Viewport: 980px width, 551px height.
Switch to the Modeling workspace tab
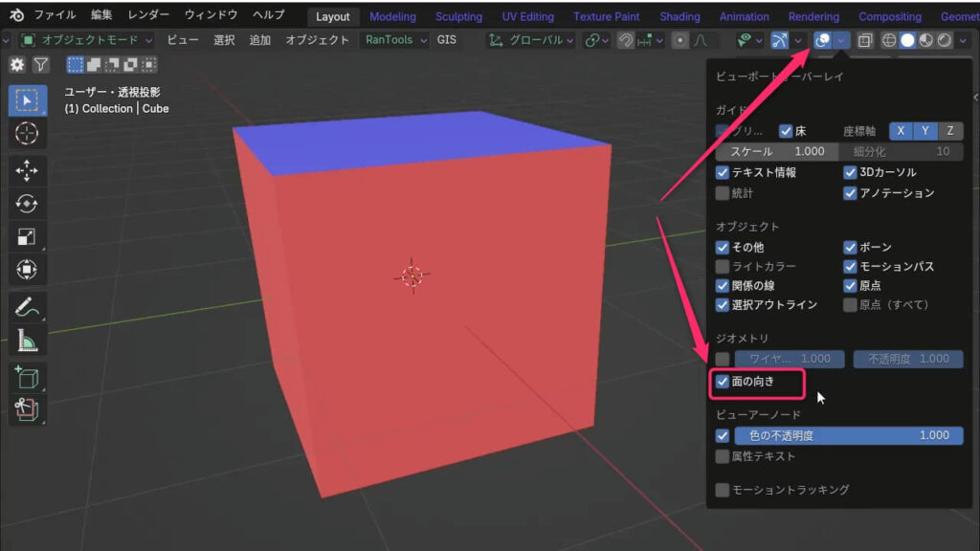(392, 17)
